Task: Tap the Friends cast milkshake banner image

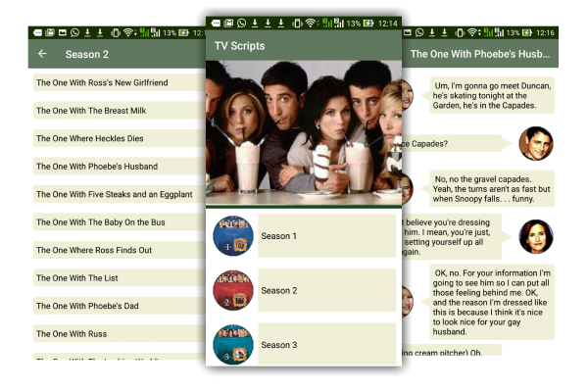Action: (x=304, y=133)
